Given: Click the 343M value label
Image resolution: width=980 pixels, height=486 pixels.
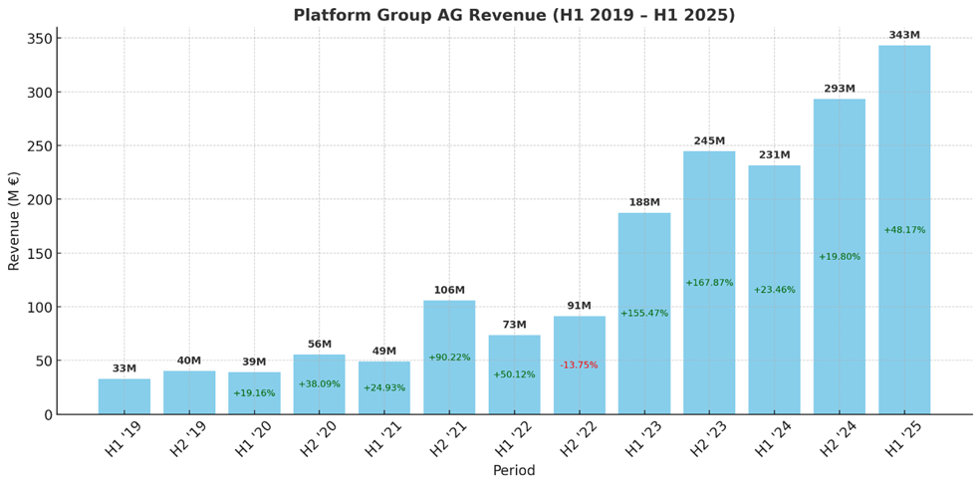Looking at the screenshot, I should [x=904, y=36].
